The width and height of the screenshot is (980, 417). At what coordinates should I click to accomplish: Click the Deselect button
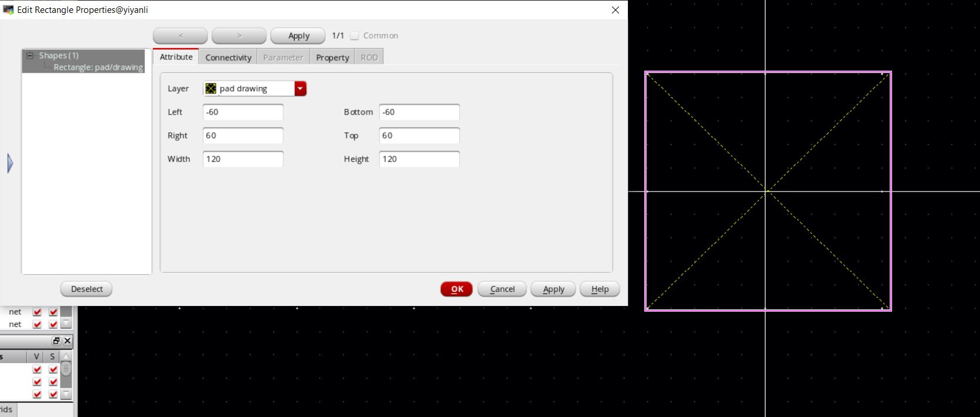point(86,289)
